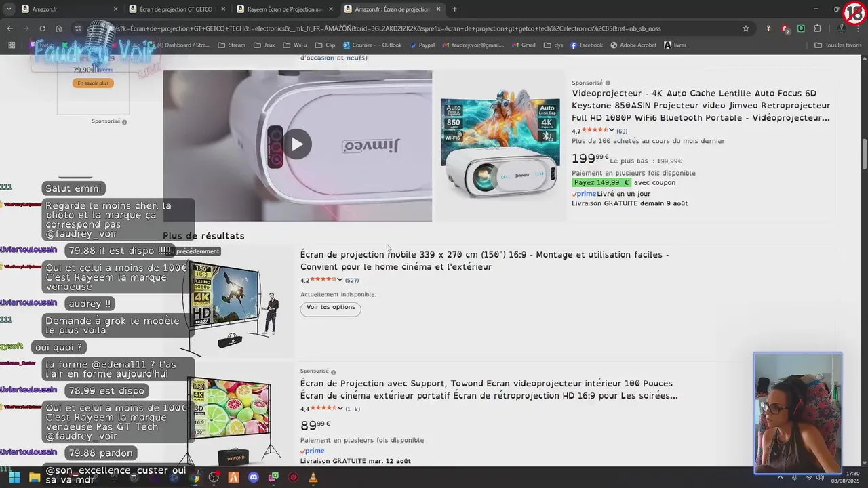Expand rating breakdown for the 339 x 270 screen
This screenshot has height=488, width=868.
tap(340, 279)
